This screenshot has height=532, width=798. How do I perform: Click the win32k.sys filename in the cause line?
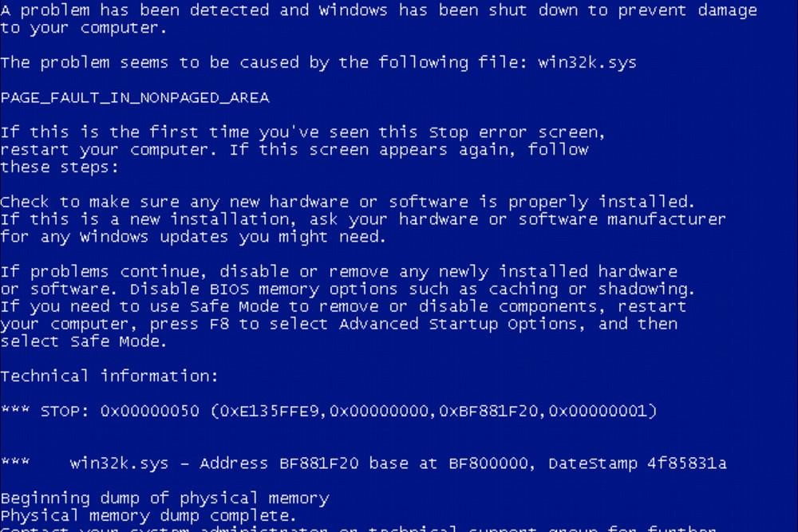(587, 62)
